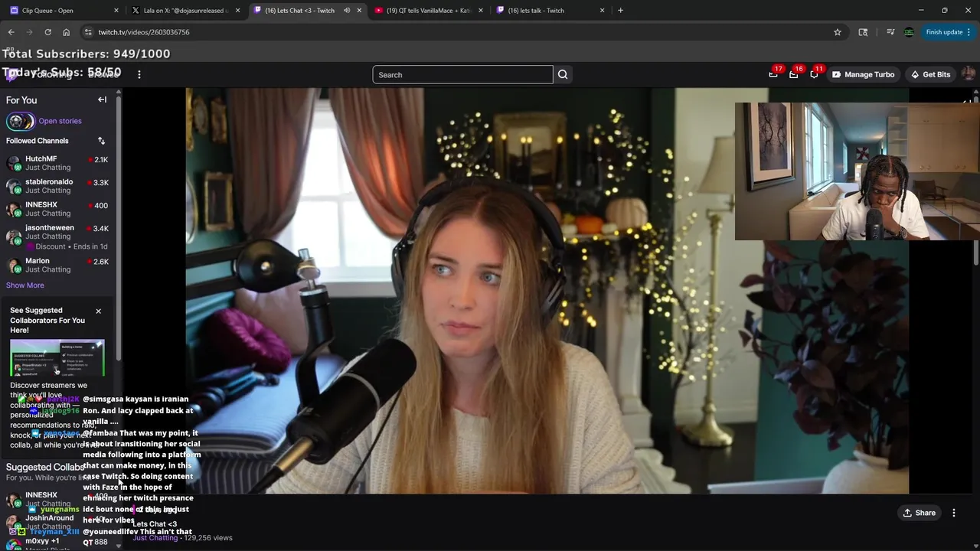Bookmark this page with star icon
The image size is (980, 551).
pyautogui.click(x=838, y=32)
